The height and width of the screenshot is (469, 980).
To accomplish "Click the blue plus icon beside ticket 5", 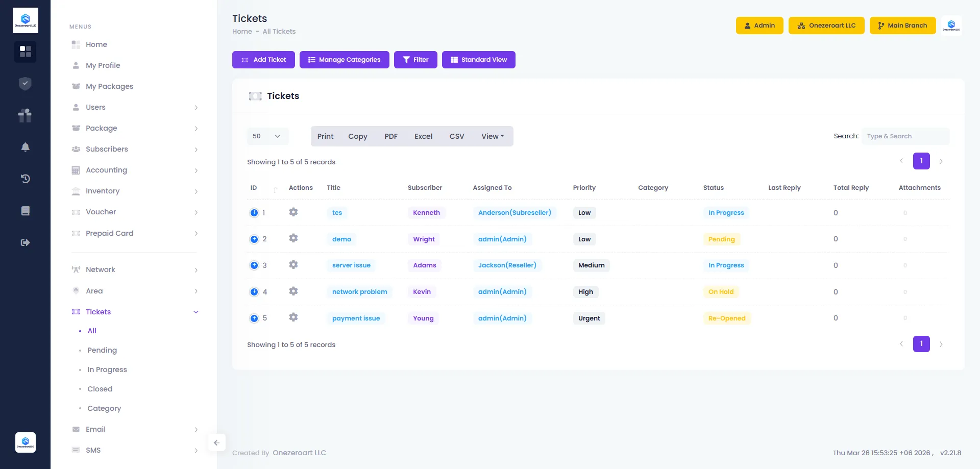I will [x=254, y=318].
